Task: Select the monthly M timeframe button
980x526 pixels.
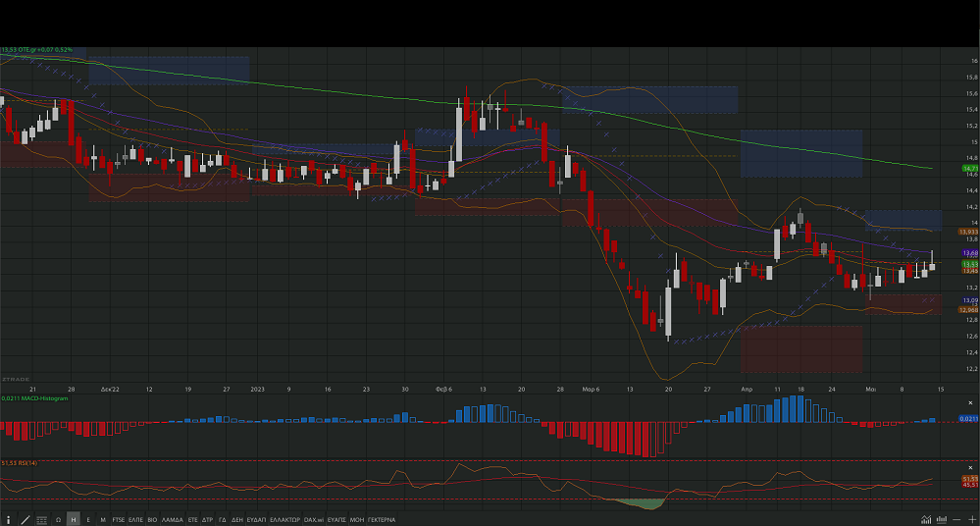Action: pos(103,520)
